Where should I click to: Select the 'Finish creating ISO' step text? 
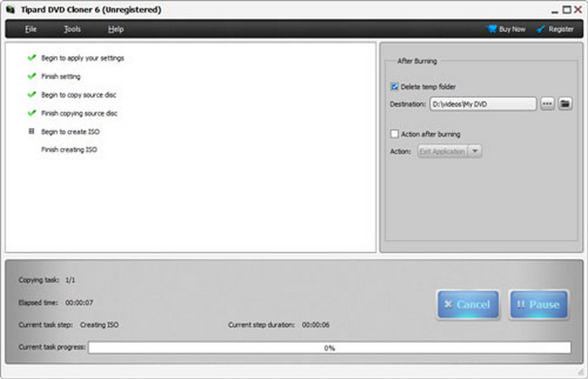69,150
